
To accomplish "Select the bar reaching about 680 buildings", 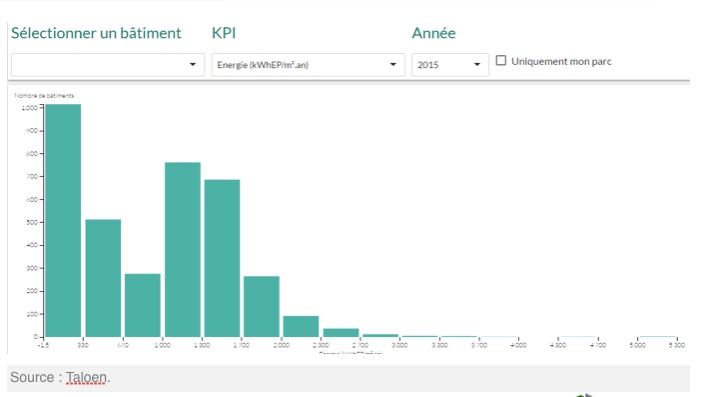I will 222,258.
